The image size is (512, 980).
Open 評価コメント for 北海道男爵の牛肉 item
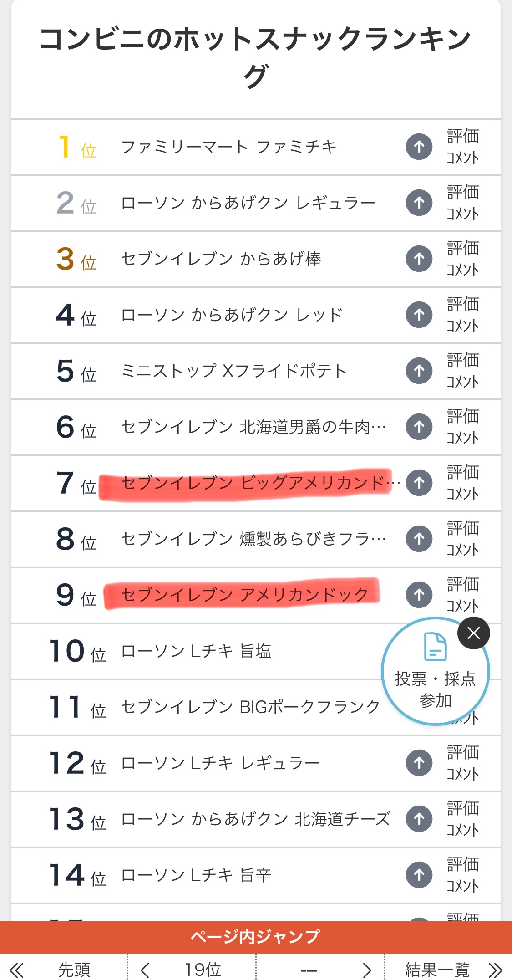point(462,427)
